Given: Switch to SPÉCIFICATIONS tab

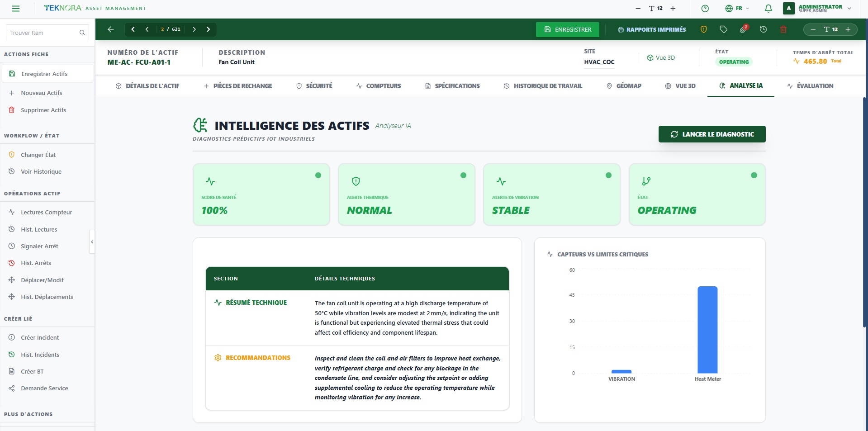Looking at the screenshot, I should click(x=452, y=86).
